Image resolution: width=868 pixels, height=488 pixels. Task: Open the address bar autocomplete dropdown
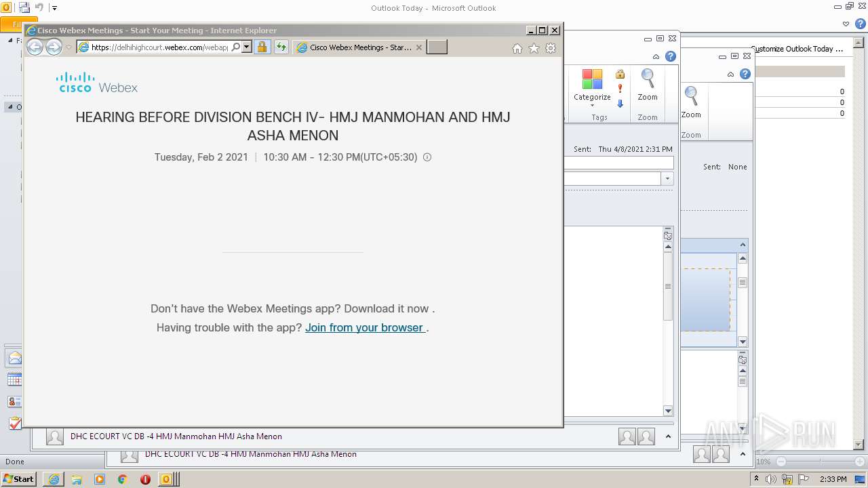(x=247, y=47)
